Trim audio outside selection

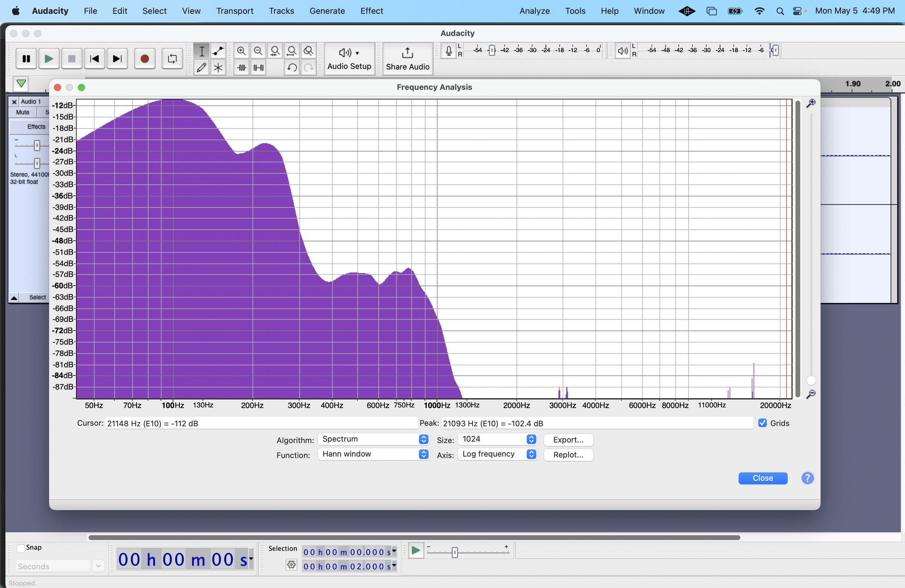click(241, 68)
